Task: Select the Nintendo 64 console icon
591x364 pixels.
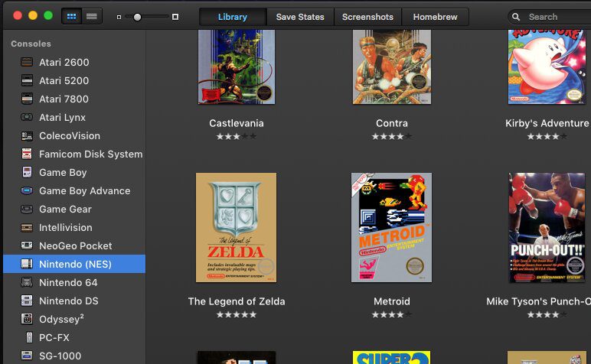Action: [27, 282]
